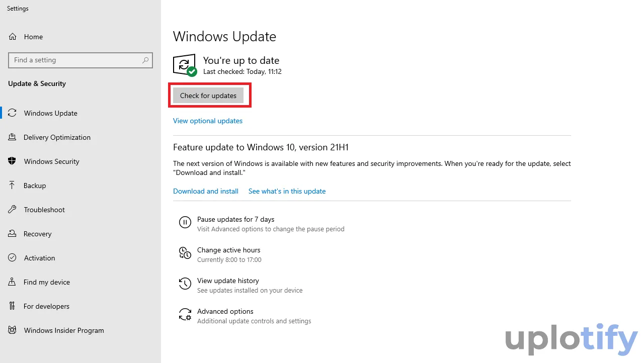644x363 pixels.
Task: Click Download and install link
Action: point(206,191)
